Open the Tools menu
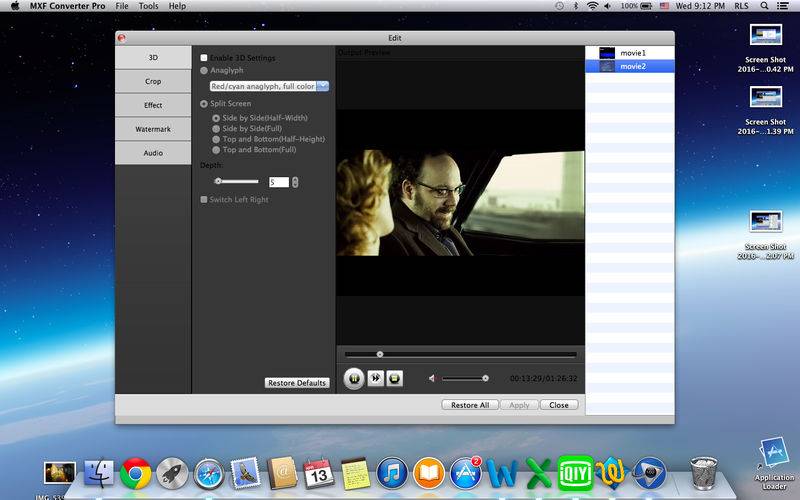Screen dimensions: 800x500 pyautogui.click(x=148, y=6)
